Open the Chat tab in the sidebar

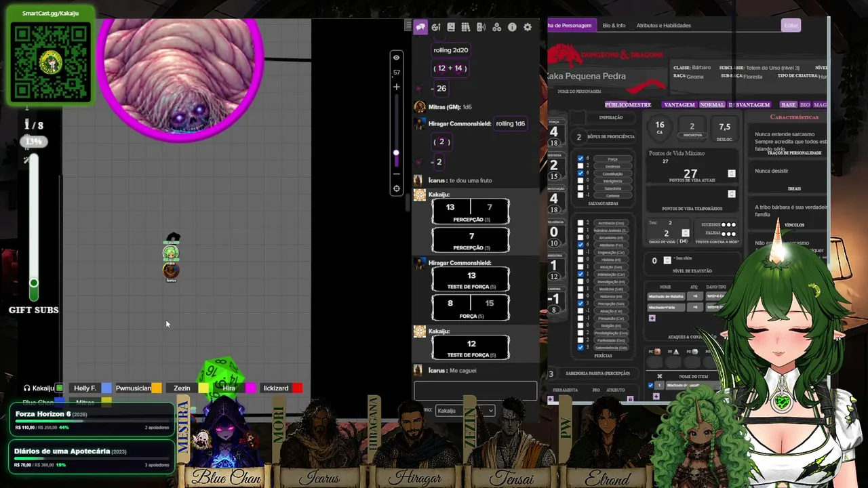pos(420,27)
